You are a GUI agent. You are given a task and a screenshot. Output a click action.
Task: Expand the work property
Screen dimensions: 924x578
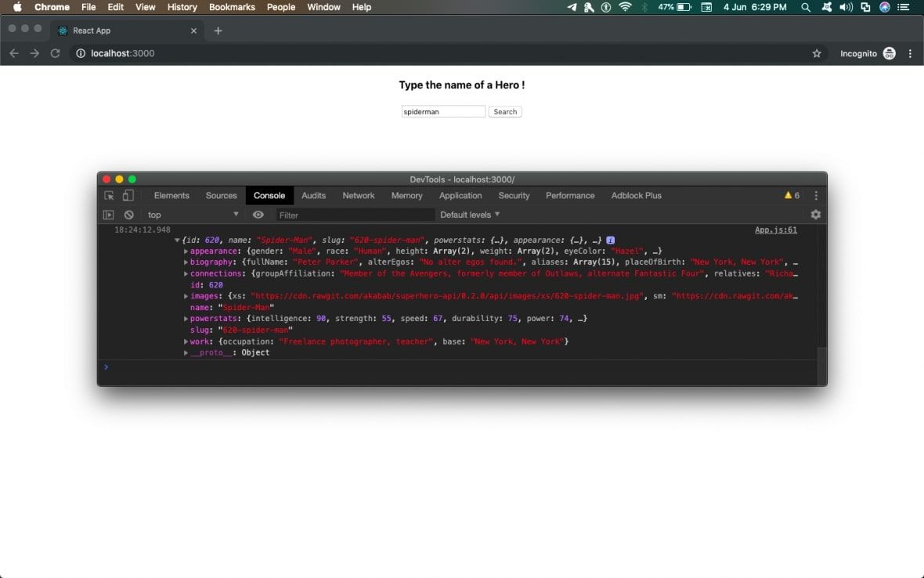(x=186, y=341)
